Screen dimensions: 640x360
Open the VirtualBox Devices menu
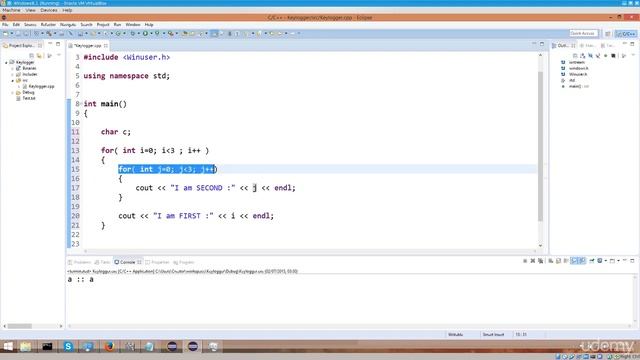(x=49, y=10)
